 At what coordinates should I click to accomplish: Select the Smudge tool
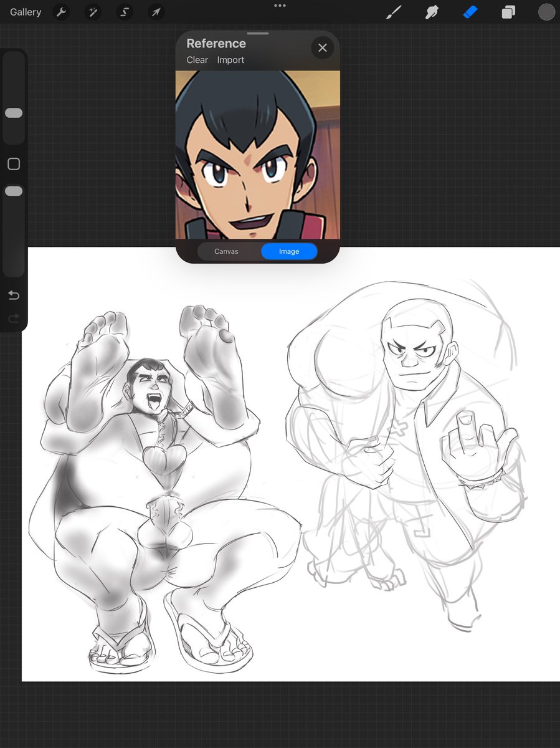click(x=432, y=12)
